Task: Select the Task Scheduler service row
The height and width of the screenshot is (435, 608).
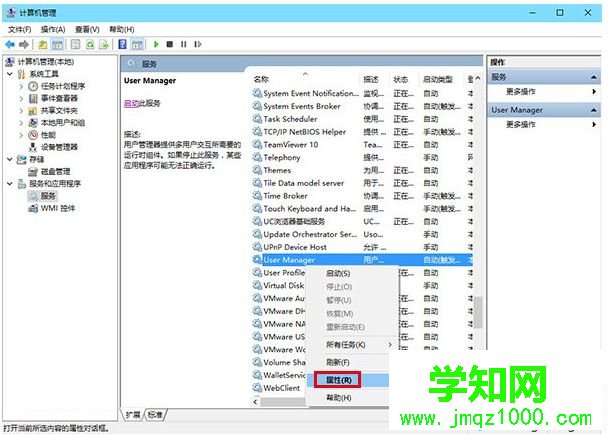Action: coord(363,119)
